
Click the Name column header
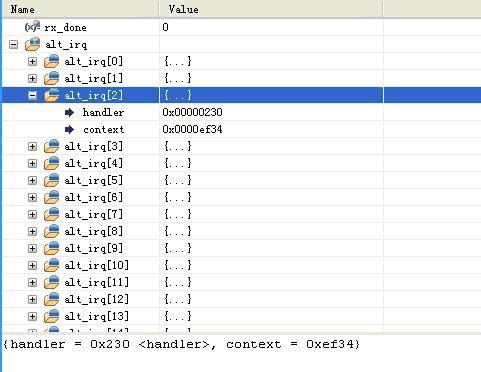80,9
